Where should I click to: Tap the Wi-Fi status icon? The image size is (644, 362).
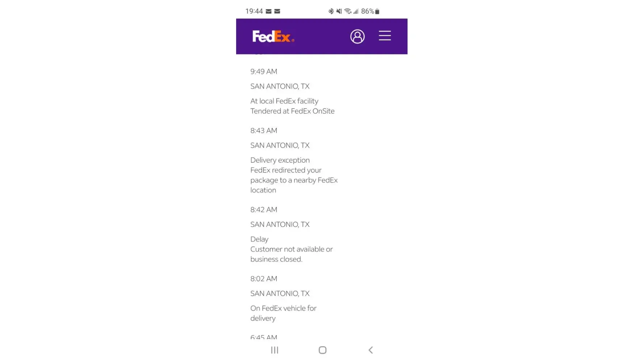348,12
